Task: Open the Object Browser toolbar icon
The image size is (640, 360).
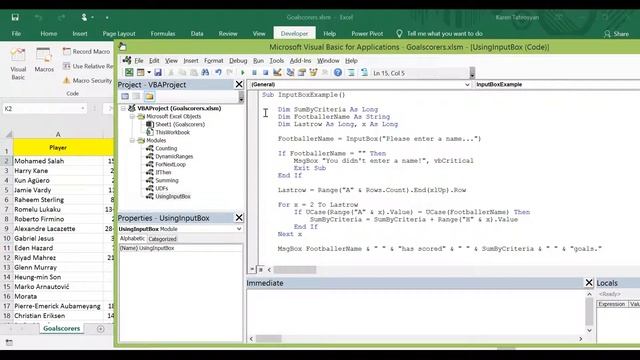Action: [313, 73]
